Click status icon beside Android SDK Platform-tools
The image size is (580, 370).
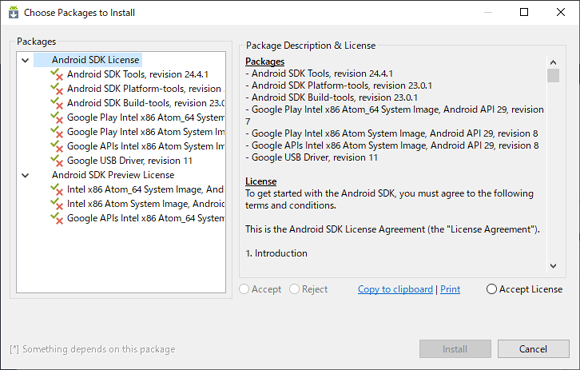(x=57, y=89)
